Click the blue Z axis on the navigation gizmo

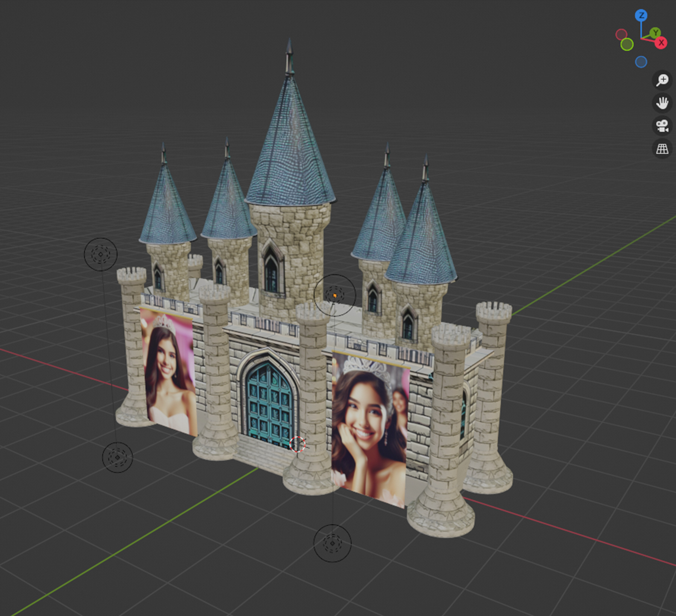click(641, 15)
